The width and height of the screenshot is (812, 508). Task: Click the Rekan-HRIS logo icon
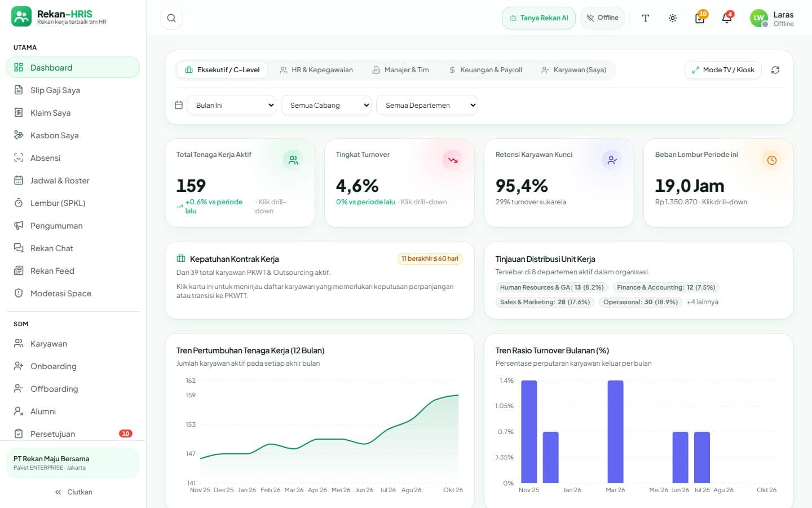21,17
